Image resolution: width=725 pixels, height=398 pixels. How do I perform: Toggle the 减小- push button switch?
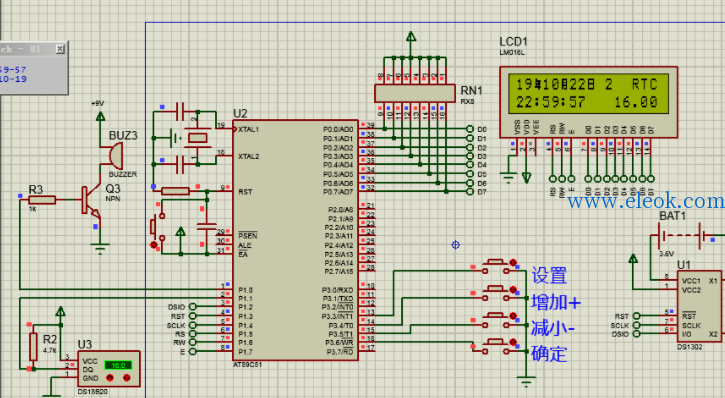(496, 319)
